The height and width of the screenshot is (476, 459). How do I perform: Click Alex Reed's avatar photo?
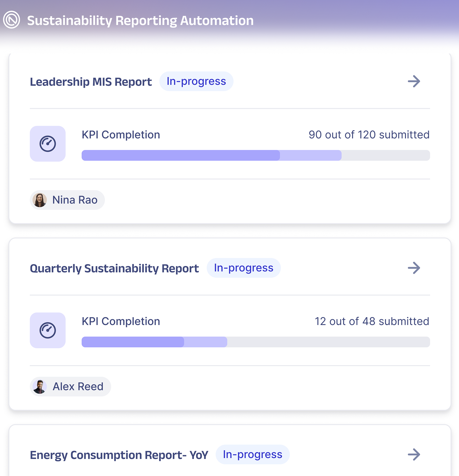(x=40, y=387)
